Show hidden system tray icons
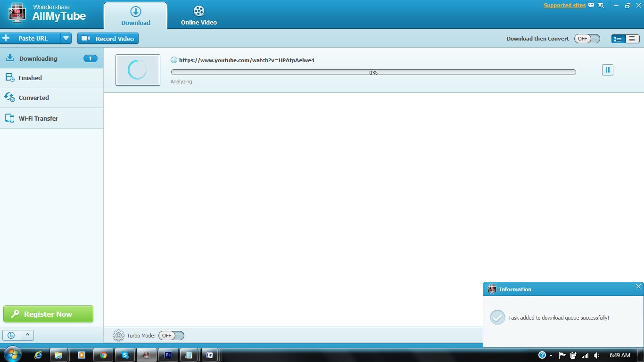This screenshot has width=644, height=362. pos(551,355)
